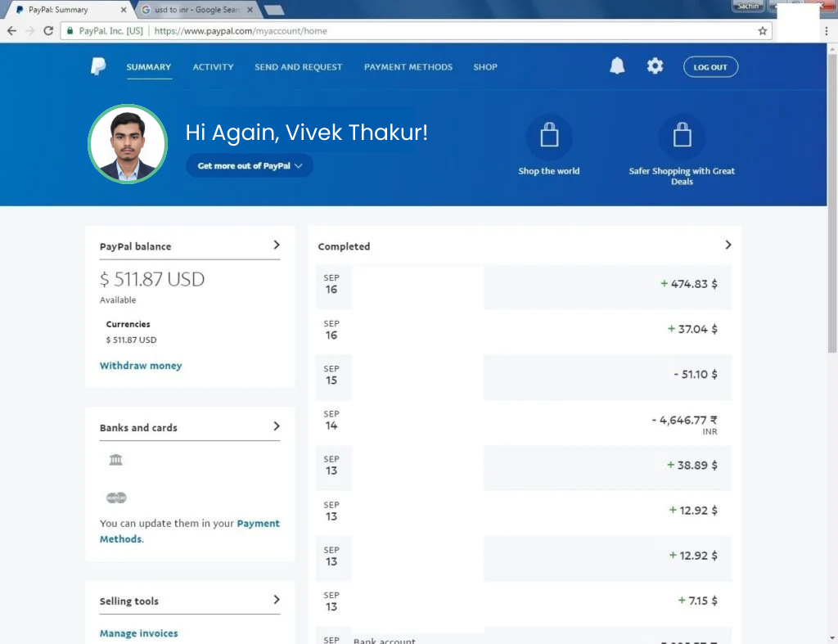Click the PayPal logo icon

point(98,67)
